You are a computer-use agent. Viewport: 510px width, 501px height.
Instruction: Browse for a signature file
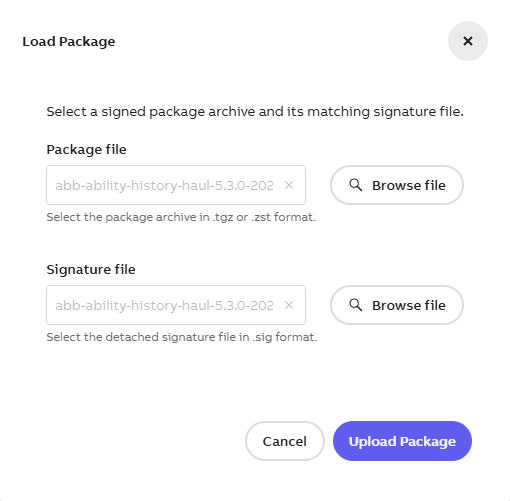(397, 305)
